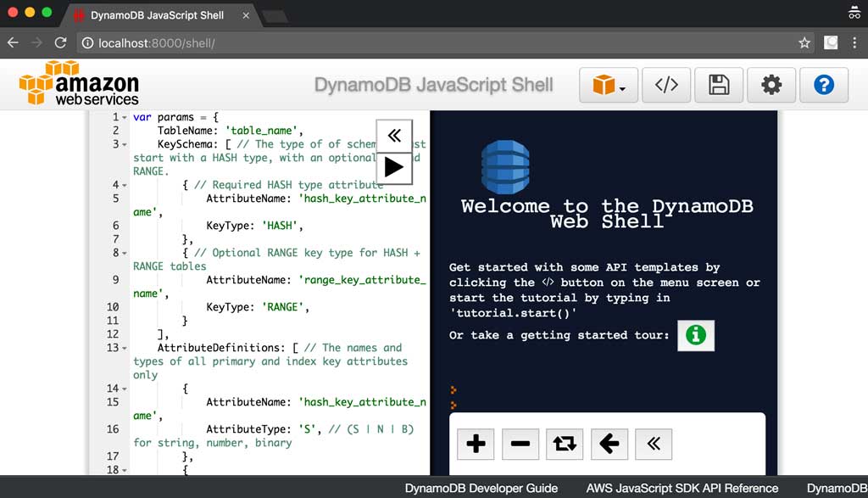
Task: Close the DynamoDB JavaScript Shell tab
Action: 246,15
